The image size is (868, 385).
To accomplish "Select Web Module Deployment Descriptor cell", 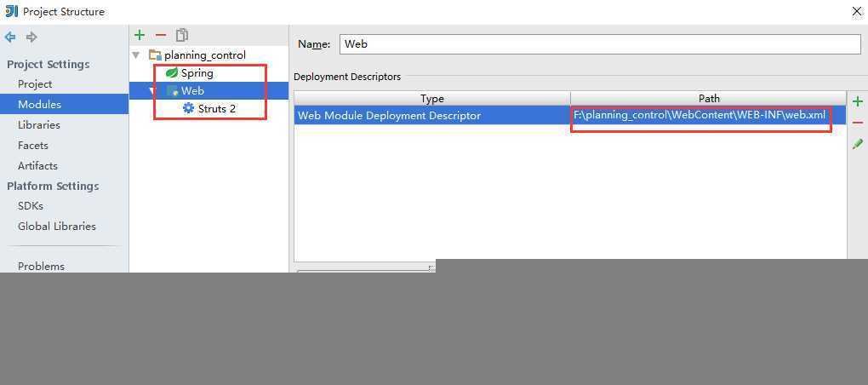I will click(432, 115).
